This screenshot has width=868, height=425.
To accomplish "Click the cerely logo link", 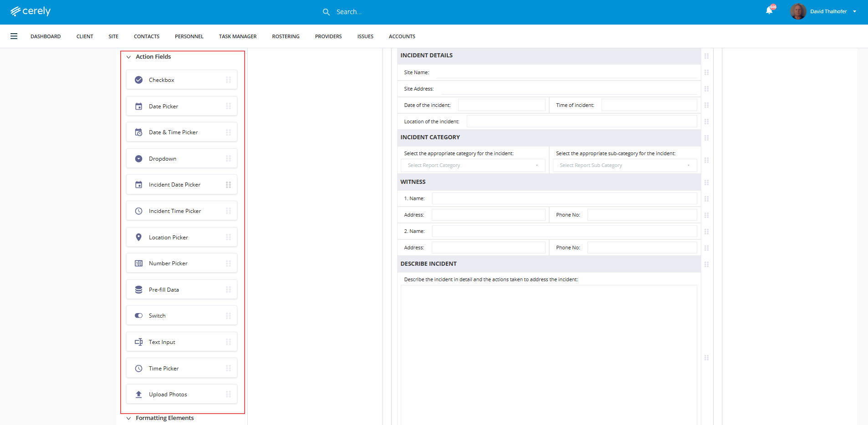I will pyautogui.click(x=31, y=11).
